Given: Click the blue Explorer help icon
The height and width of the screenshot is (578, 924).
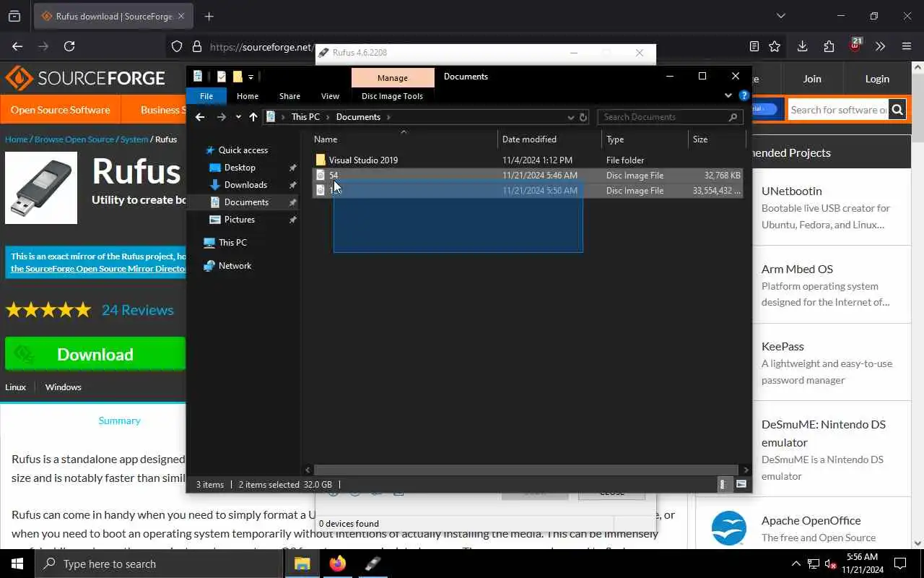Looking at the screenshot, I should coord(744,95).
